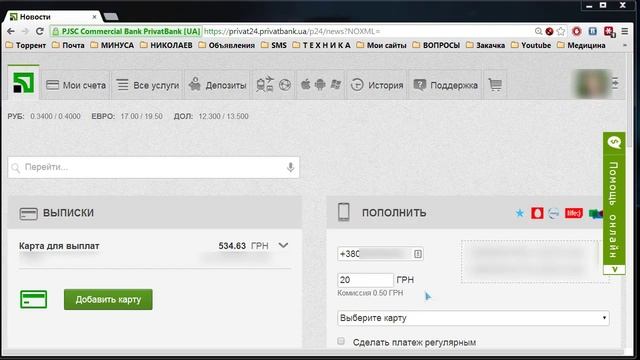Open the train and plane tickets icon
640x360 pixels.
[x=264, y=84]
